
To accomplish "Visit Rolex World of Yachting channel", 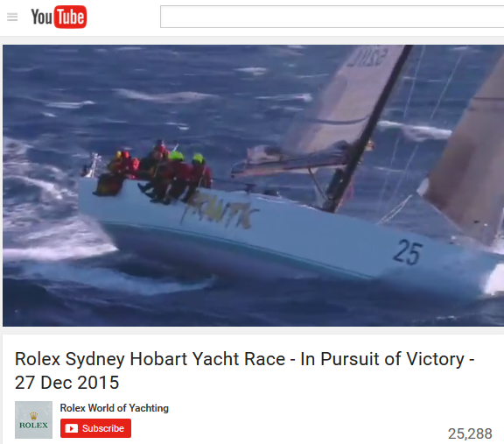I will (114, 408).
